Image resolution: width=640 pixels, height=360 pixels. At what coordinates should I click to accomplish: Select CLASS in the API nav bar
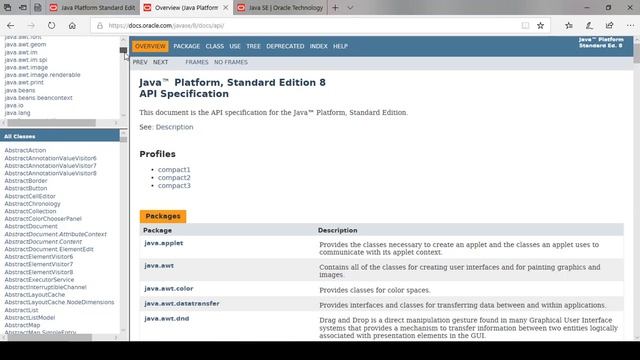coord(215,47)
